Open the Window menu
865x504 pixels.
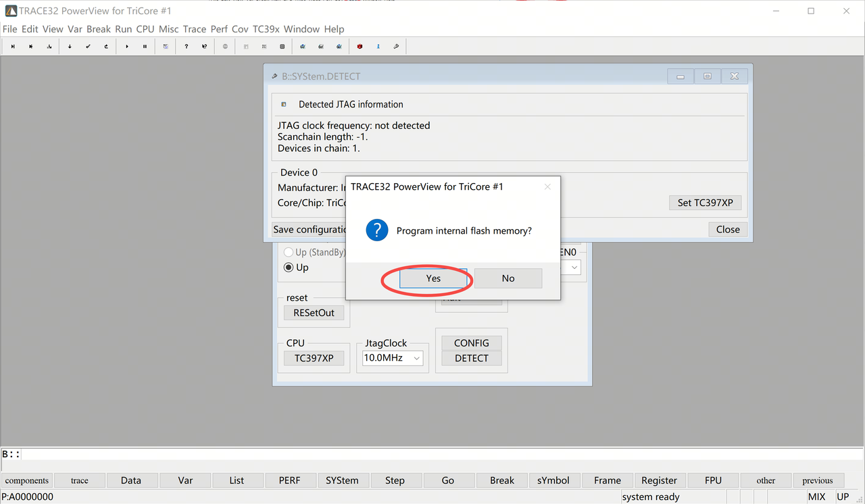[x=302, y=29]
